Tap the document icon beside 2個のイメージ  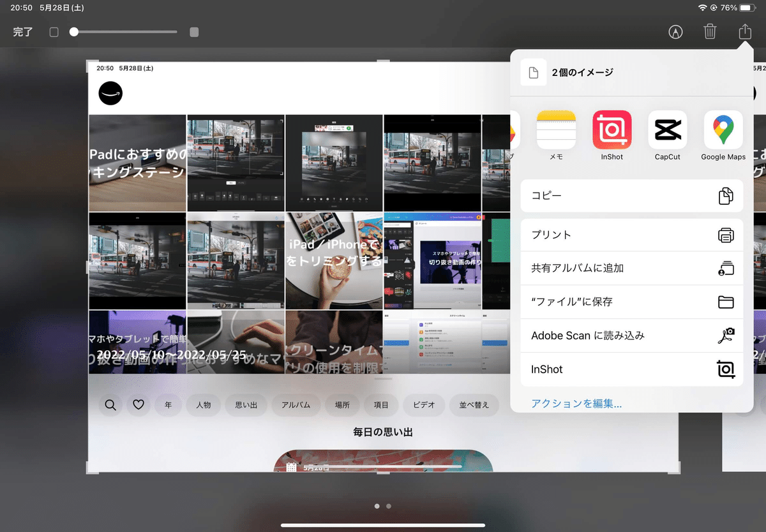533,72
